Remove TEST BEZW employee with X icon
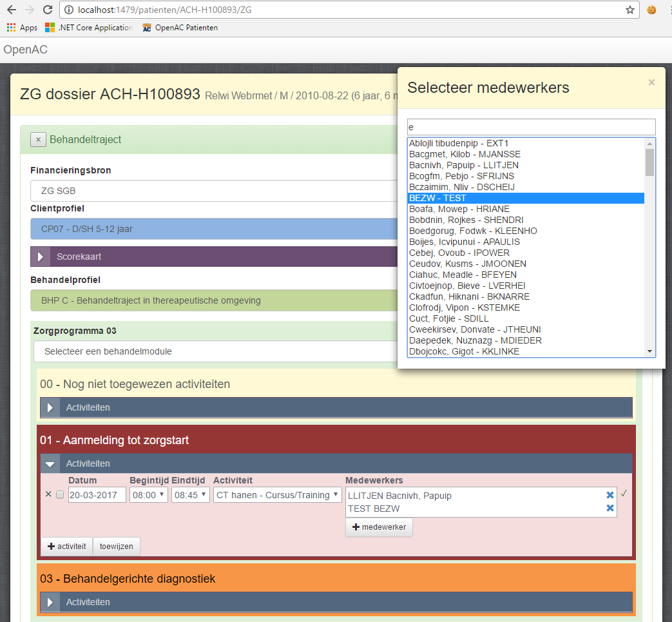Image resolution: width=672 pixels, height=622 pixels. point(610,509)
